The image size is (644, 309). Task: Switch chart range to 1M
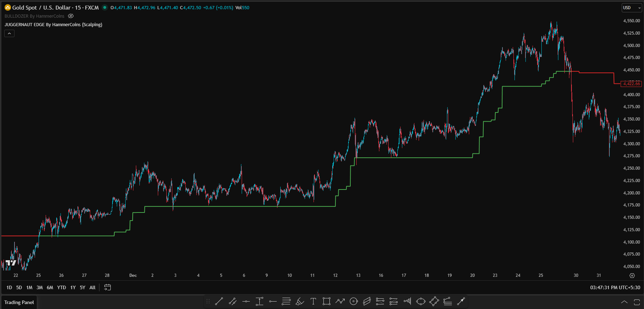pos(29,287)
